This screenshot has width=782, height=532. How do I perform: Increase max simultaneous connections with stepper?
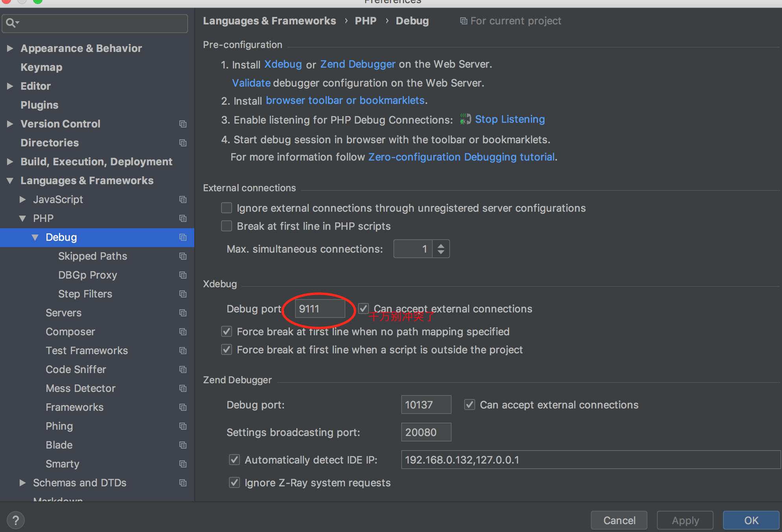441,246
